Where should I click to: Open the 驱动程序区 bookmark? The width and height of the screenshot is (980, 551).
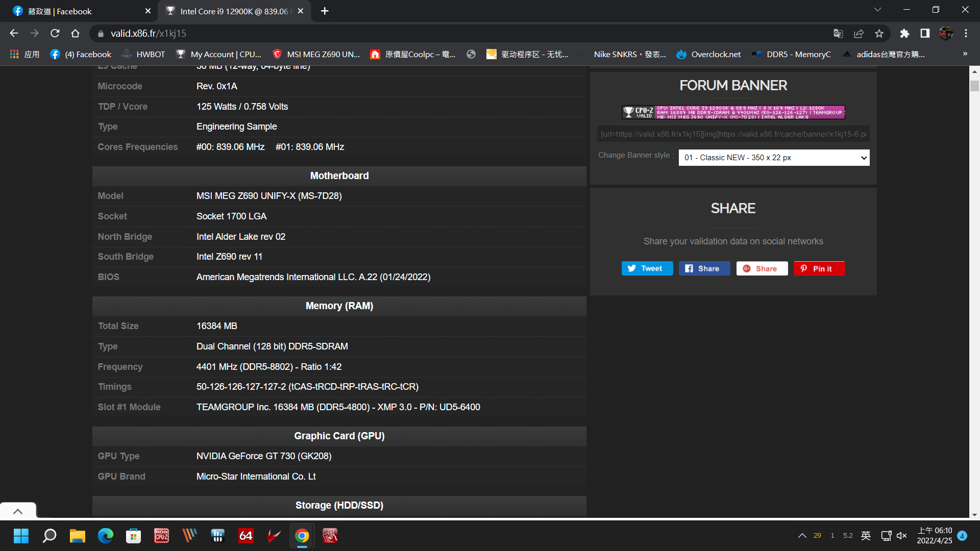(527, 54)
